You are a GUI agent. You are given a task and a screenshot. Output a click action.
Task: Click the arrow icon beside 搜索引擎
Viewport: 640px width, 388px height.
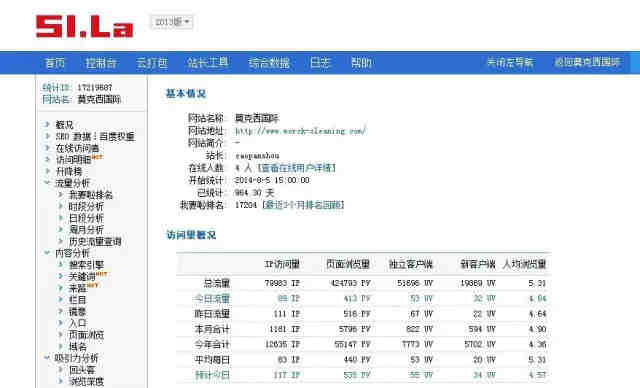(61, 264)
